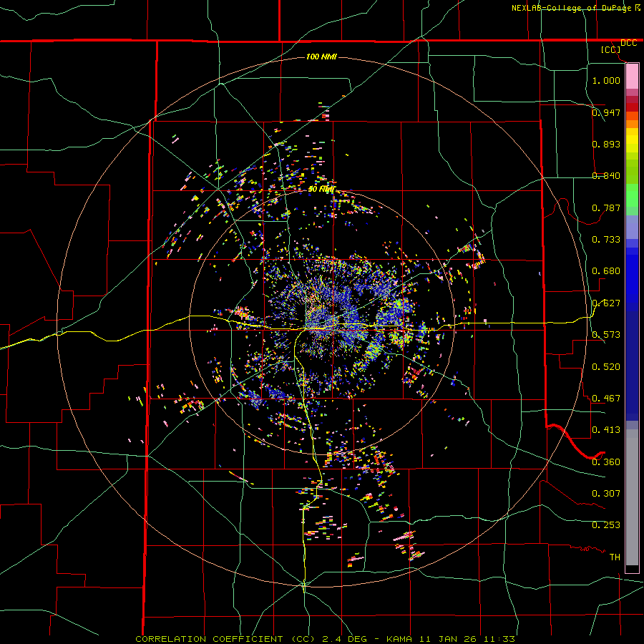Select the 1.000 legend value
The height and width of the screenshot is (644, 644).
coord(606,80)
